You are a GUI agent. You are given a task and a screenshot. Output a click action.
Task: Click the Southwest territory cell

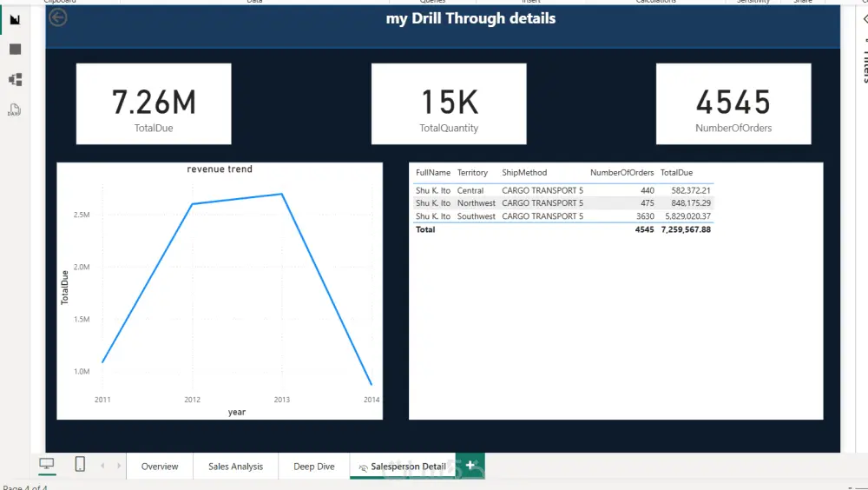(x=476, y=216)
